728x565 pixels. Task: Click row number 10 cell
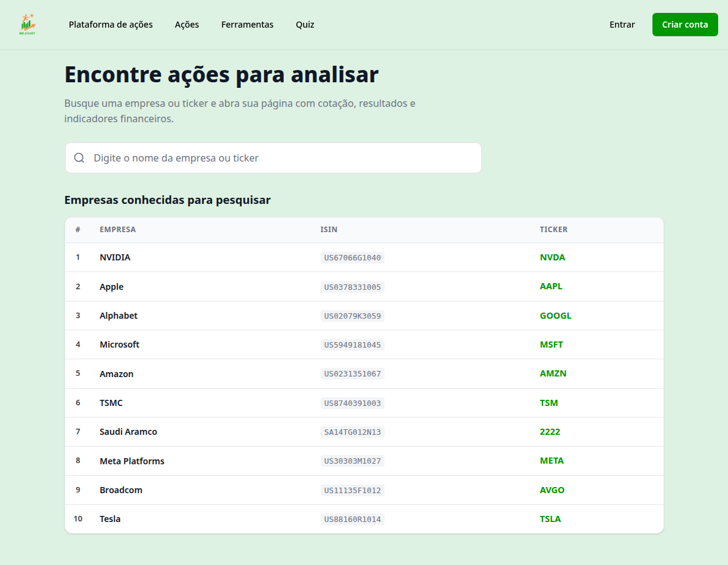(x=78, y=518)
